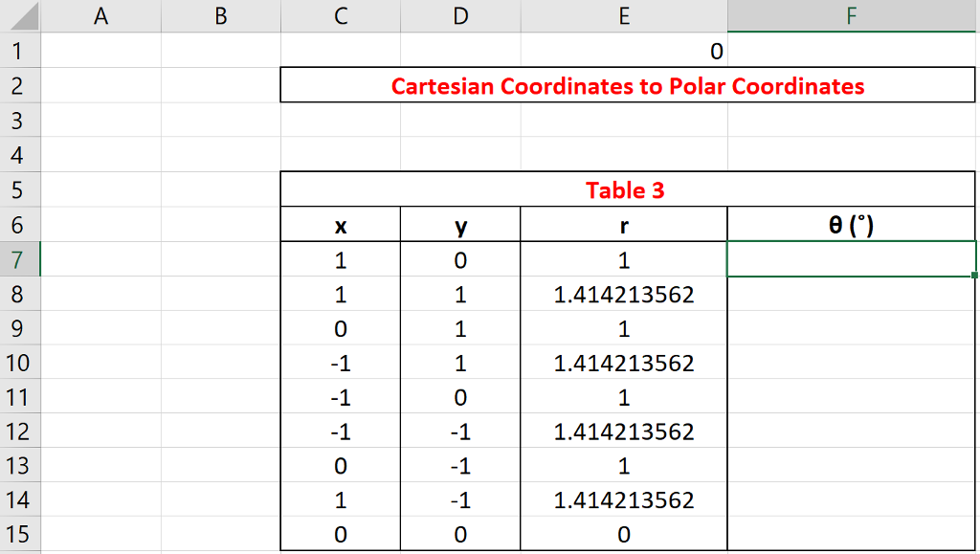Viewport: 980px width, 554px height.
Task: Click the fill handle of selected cell F7
Action: point(974,276)
